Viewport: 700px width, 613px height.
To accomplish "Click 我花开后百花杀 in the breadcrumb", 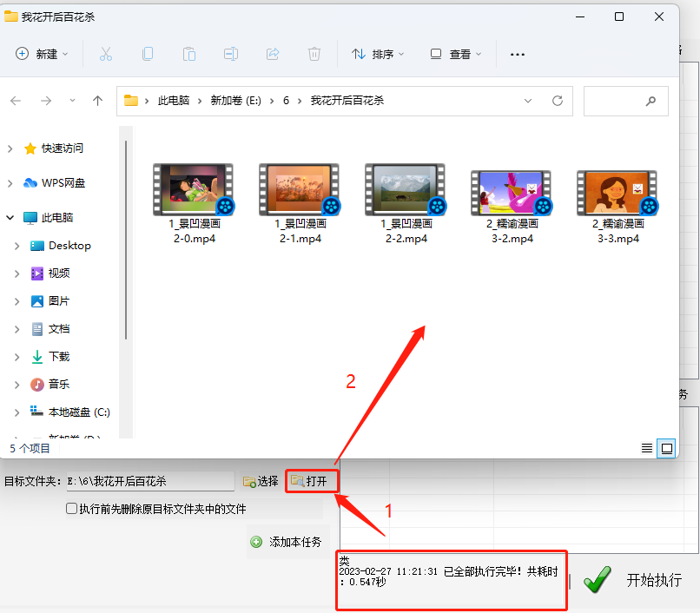I will 347,101.
